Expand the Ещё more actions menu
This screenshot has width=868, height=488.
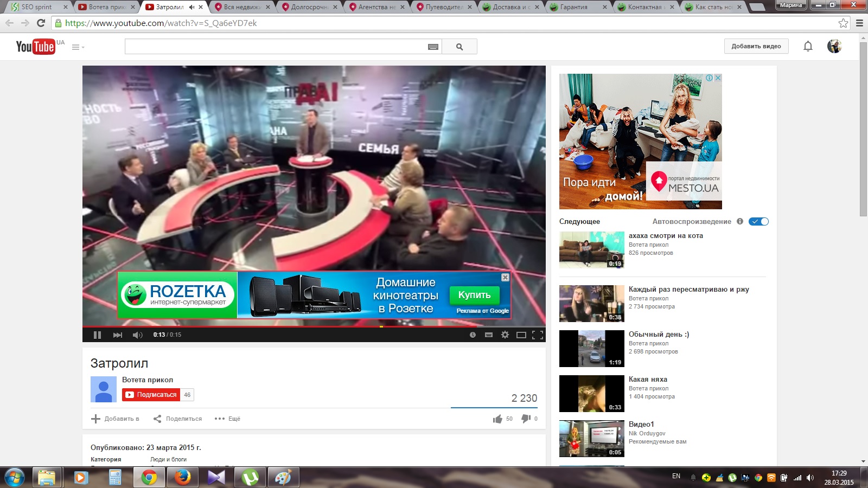[x=227, y=419]
